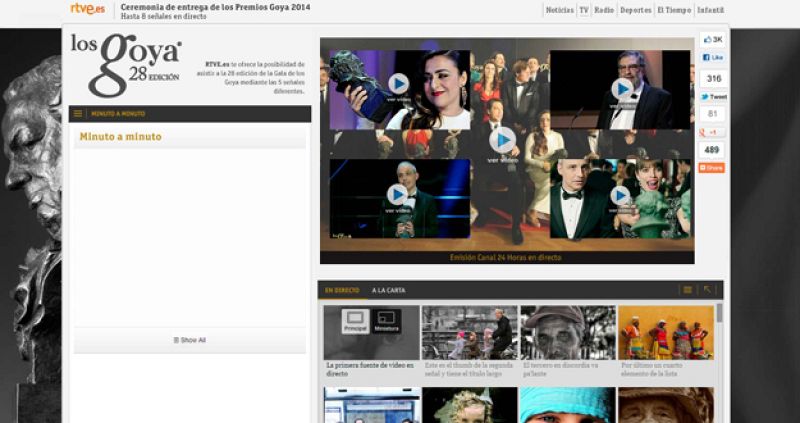Image resolution: width=800 pixels, height=423 pixels.
Task: Open thumbnail of old man in cap
Action: 568,333
